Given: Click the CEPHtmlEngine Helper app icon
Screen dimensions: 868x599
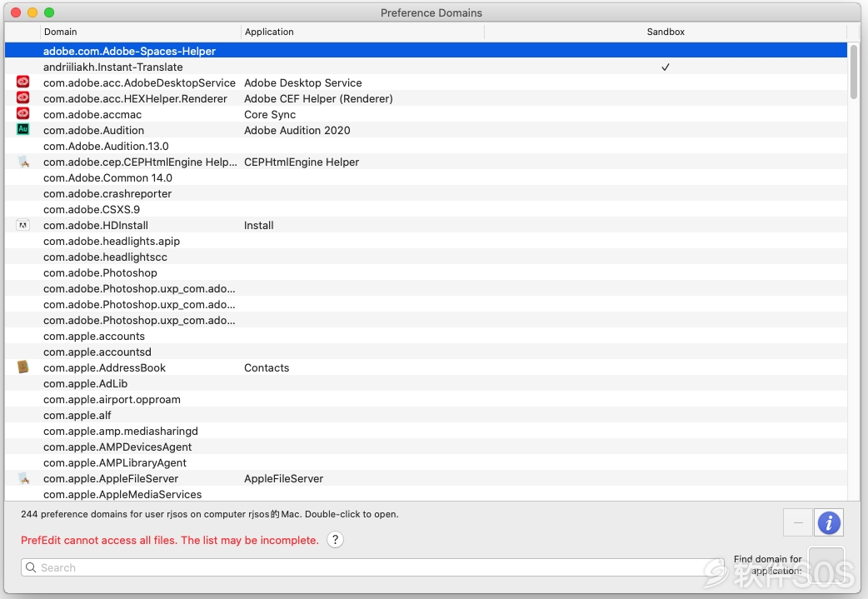Looking at the screenshot, I should (x=22, y=162).
